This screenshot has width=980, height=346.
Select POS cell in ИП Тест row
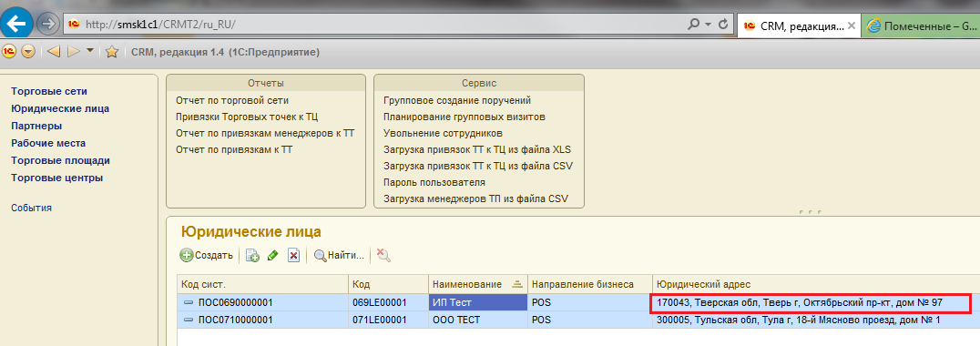tap(590, 303)
